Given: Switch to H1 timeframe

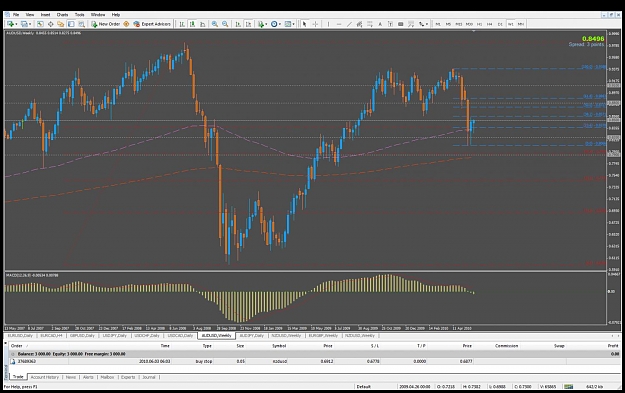Looking at the screenshot, I should click(479, 24).
